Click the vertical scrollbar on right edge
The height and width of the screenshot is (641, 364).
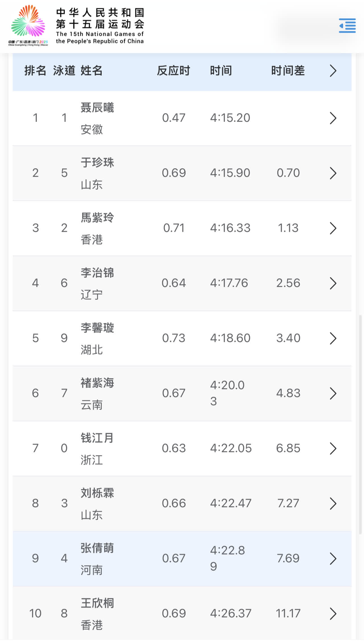point(360,424)
